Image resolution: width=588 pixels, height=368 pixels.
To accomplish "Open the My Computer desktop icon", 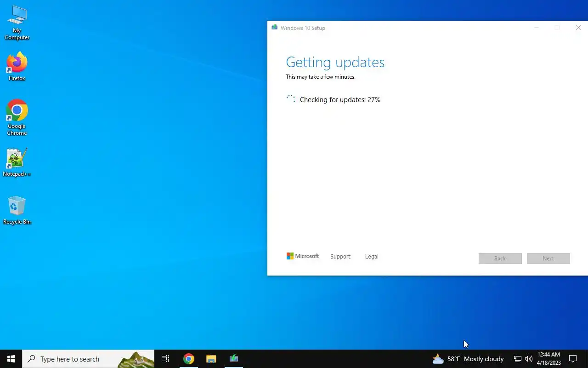I will 17,23.
